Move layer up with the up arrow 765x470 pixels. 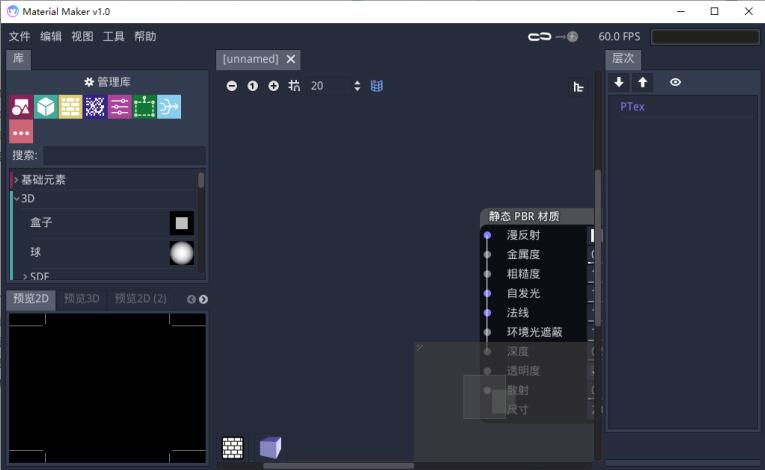(x=643, y=82)
